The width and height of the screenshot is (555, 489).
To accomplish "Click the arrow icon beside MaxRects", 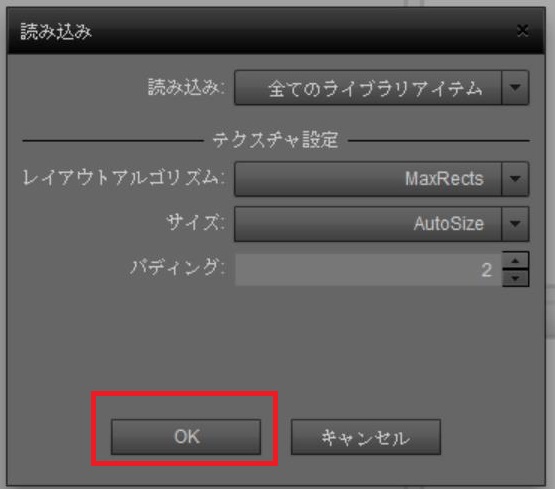I will pos(515,179).
